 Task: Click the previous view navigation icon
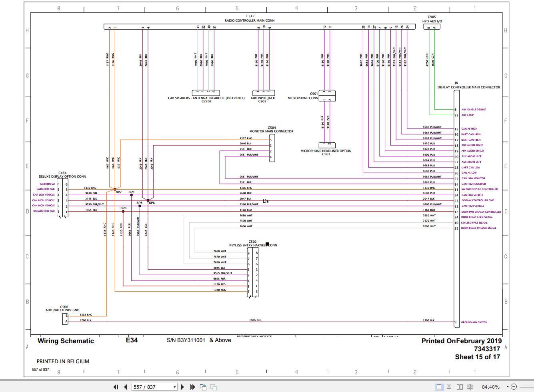point(204,387)
